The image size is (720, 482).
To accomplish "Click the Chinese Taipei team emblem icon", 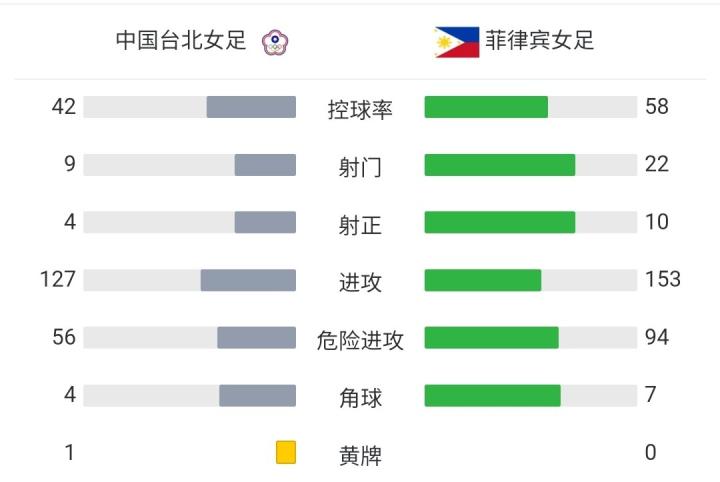I will pos(272,42).
